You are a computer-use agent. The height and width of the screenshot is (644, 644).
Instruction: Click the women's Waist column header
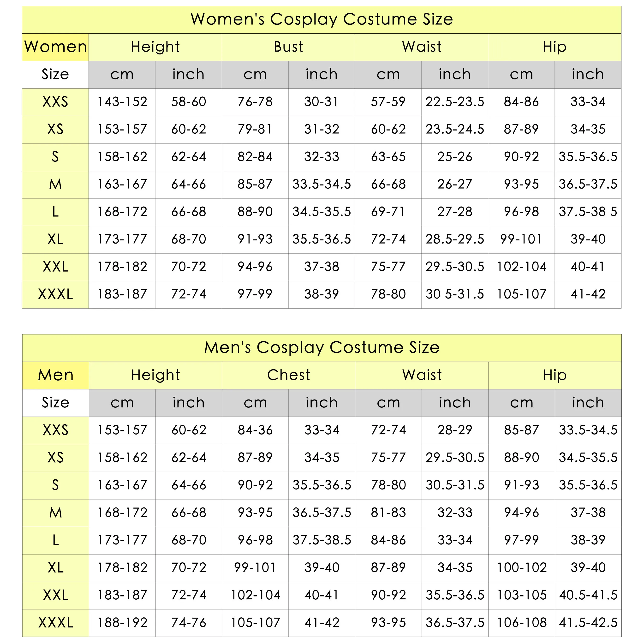coord(422,47)
